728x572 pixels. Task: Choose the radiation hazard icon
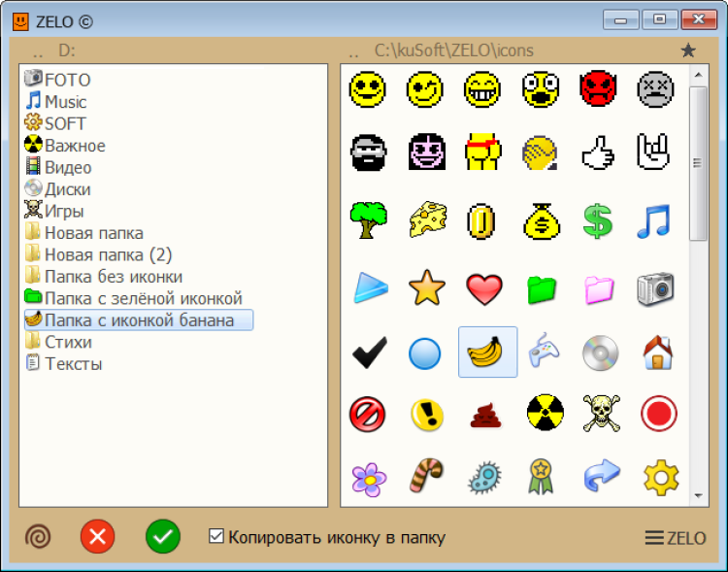(x=545, y=414)
